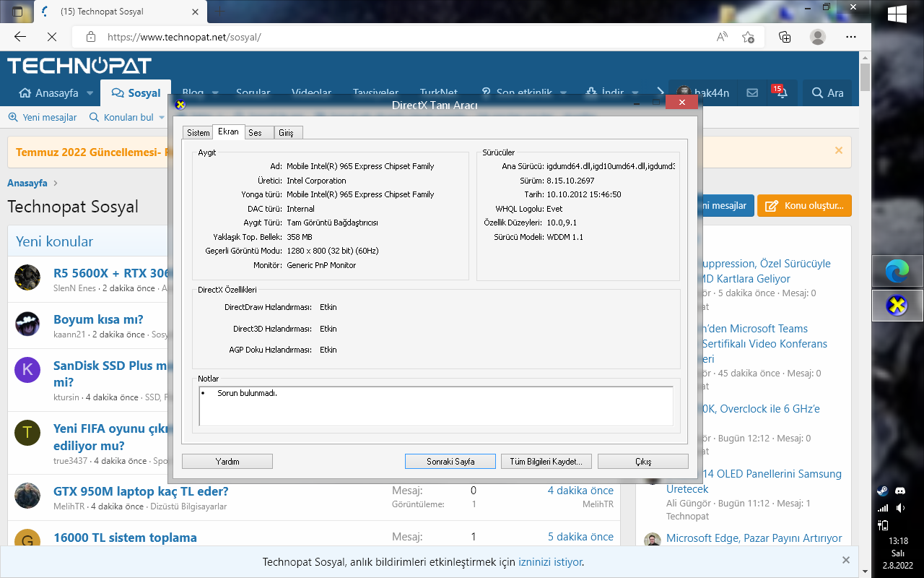Click the Yardım button
This screenshot has height=578, width=924.
click(x=227, y=461)
